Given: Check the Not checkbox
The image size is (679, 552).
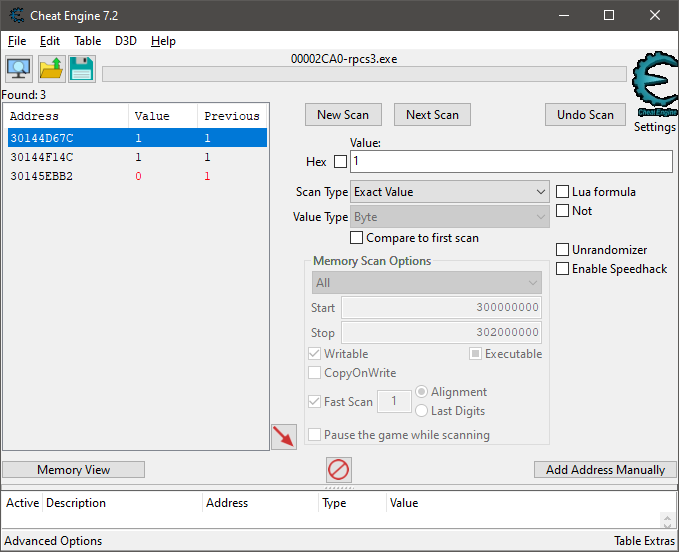Looking at the screenshot, I should coord(562,211).
